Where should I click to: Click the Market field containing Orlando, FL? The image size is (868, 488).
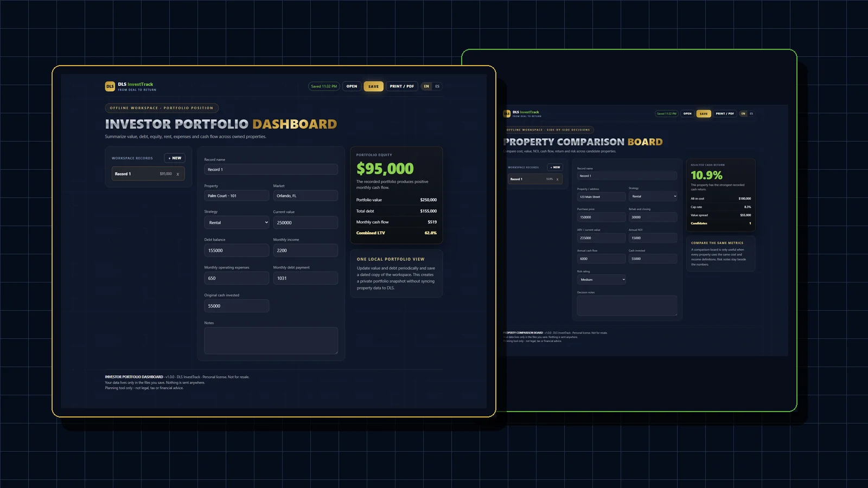coord(305,196)
